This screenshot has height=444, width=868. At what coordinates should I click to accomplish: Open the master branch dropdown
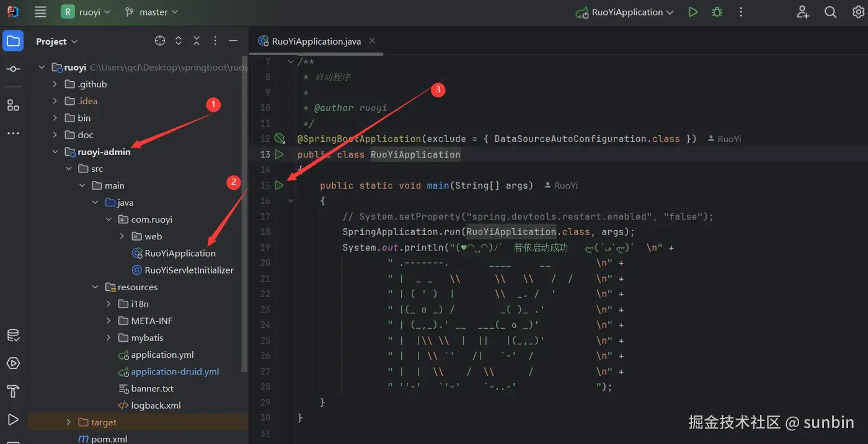(x=151, y=12)
